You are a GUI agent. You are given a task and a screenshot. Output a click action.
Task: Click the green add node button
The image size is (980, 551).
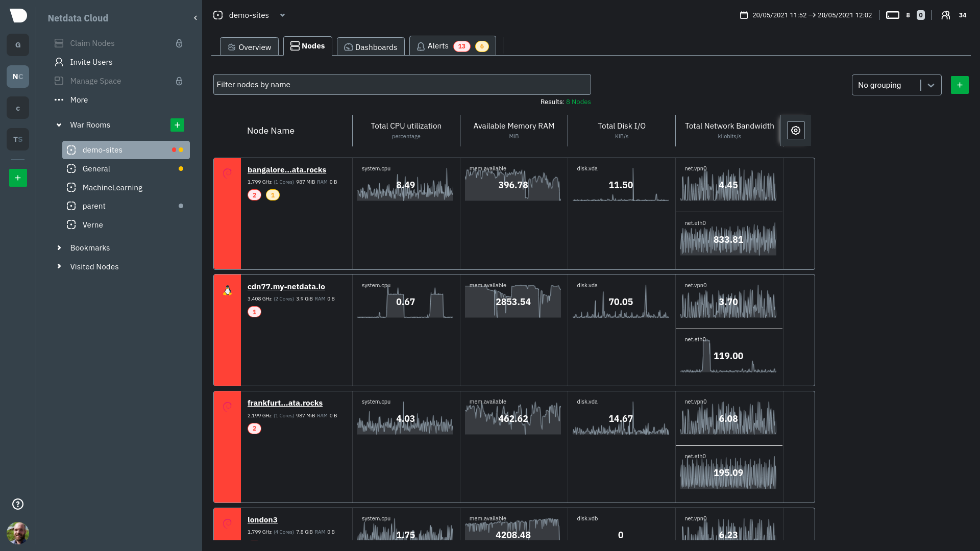[960, 85]
